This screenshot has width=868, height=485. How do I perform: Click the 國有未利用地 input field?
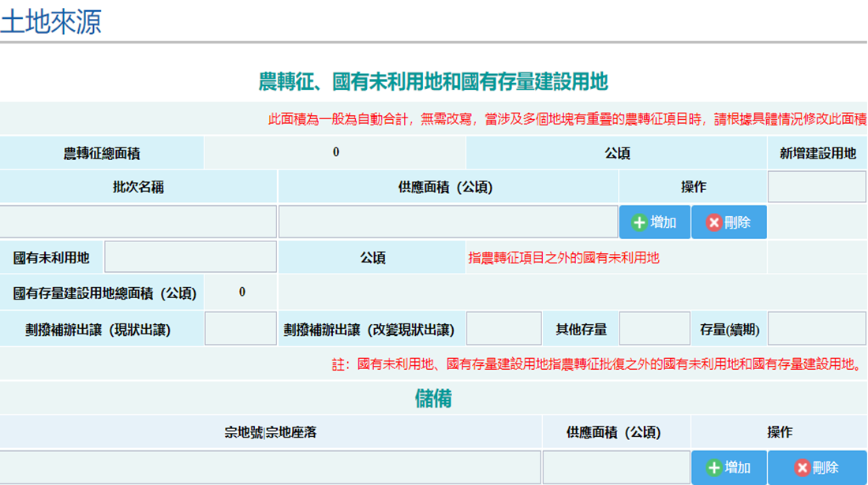(x=190, y=256)
